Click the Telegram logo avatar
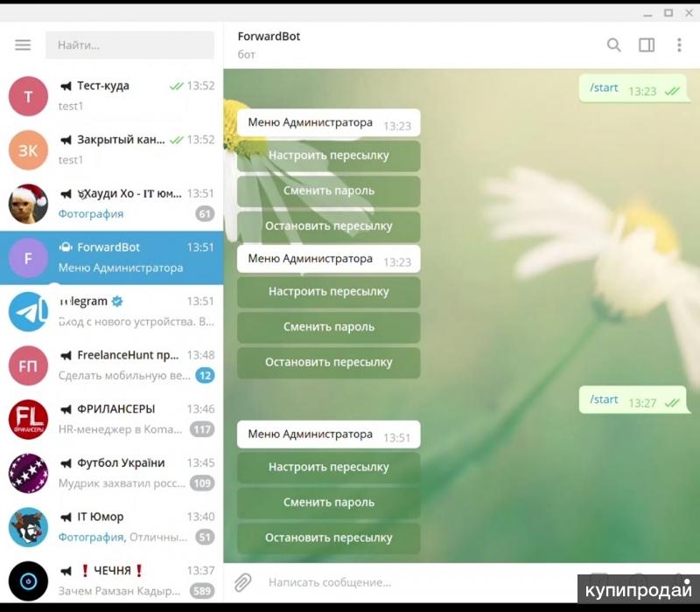 point(28,311)
